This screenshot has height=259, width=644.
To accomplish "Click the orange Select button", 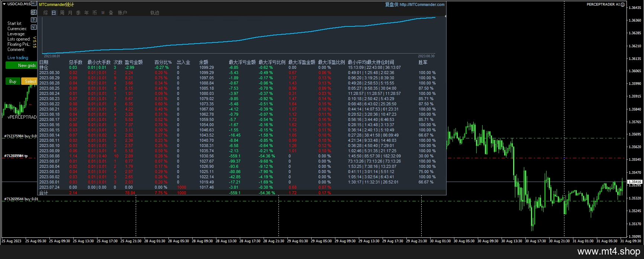I will pyautogui.click(x=30, y=81).
